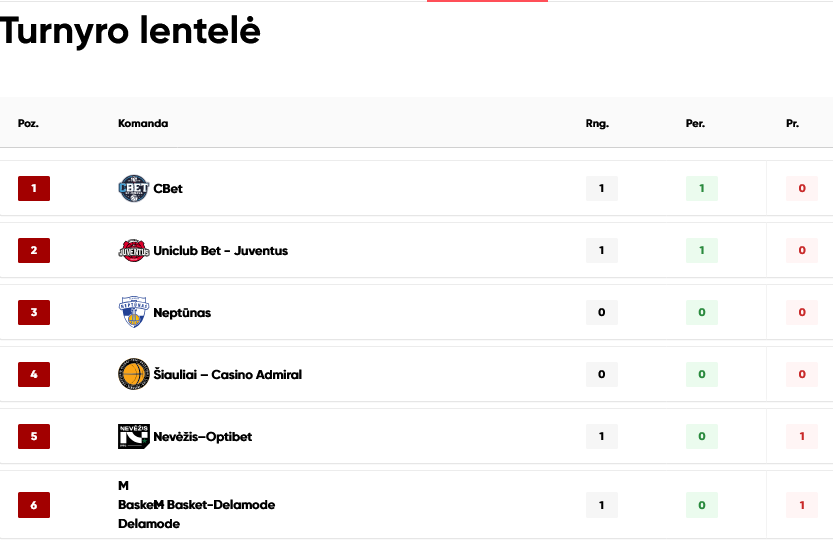Image resolution: width=833 pixels, height=548 pixels.
Task: Open Šiauliai – Casino Admiral link
Action: [227, 374]
